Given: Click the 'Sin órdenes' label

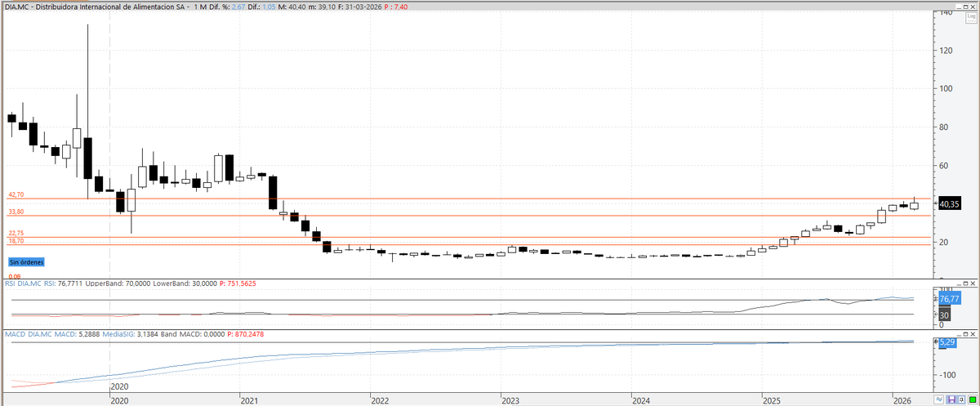Looking at the screenshot, I should [27, 262].
